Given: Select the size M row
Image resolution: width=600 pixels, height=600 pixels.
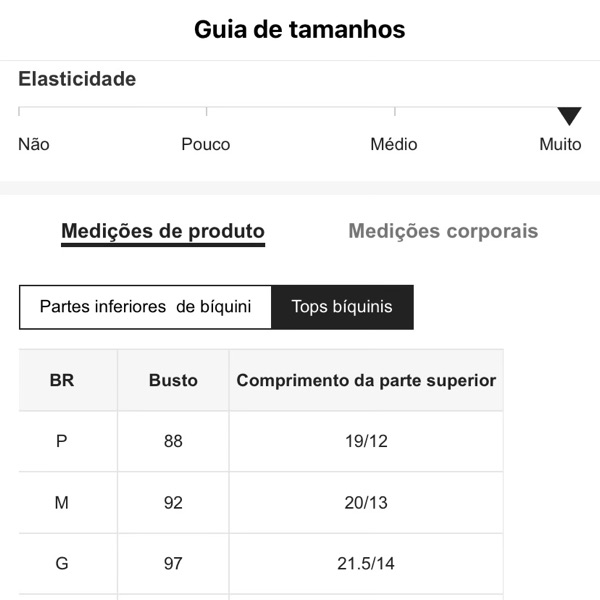Looking at the screenshot, I should [62, 502].
